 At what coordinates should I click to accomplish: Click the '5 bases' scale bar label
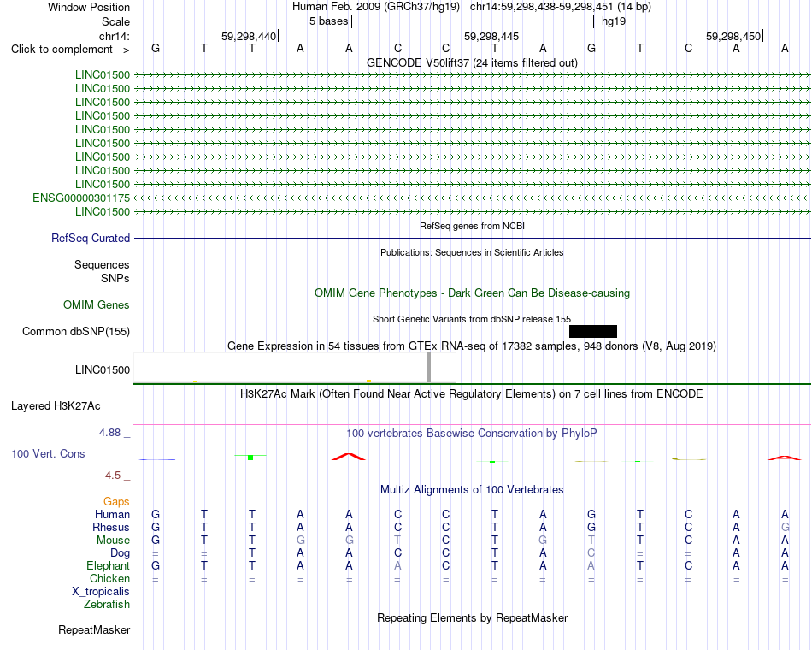pos(329,21)
